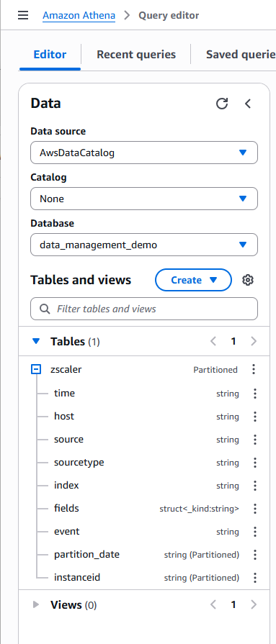The width and height of the screenshot is (276, 644).
Task: Open the Database dropdown data_management_demo
Action: click(144, 245)
